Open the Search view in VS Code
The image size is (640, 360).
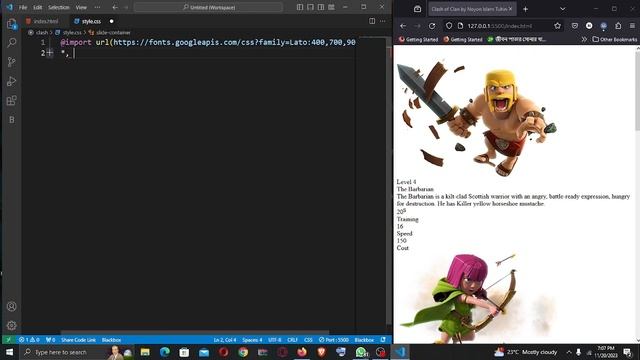pyautogui.click(x=11, y=43)
